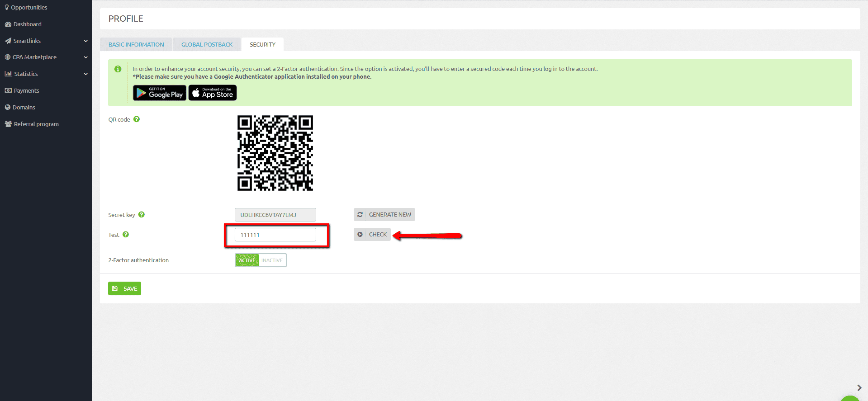Set 2-Factor authentication to Active
Viewport: 868px width, 401px height.
point(247,260)
